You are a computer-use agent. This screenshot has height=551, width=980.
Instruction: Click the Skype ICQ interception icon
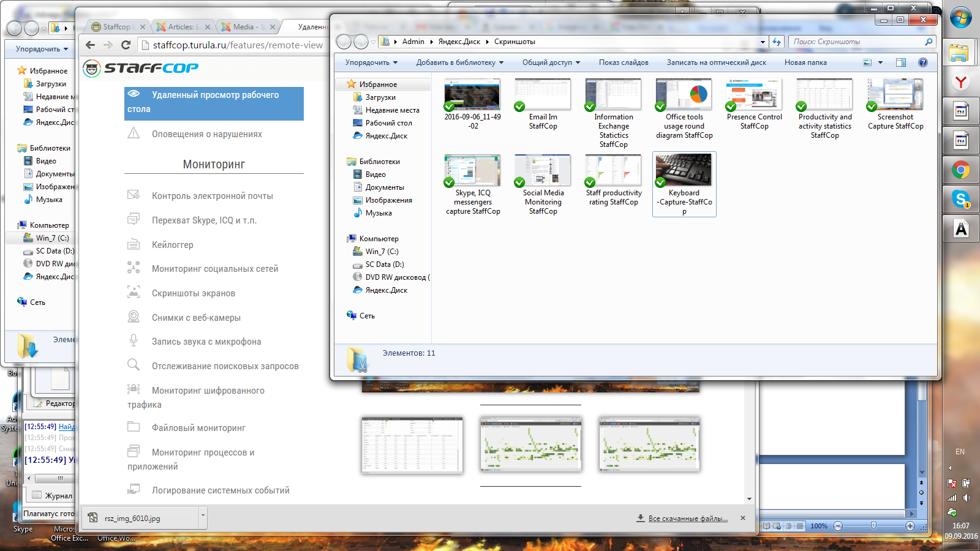coord(134,219)
